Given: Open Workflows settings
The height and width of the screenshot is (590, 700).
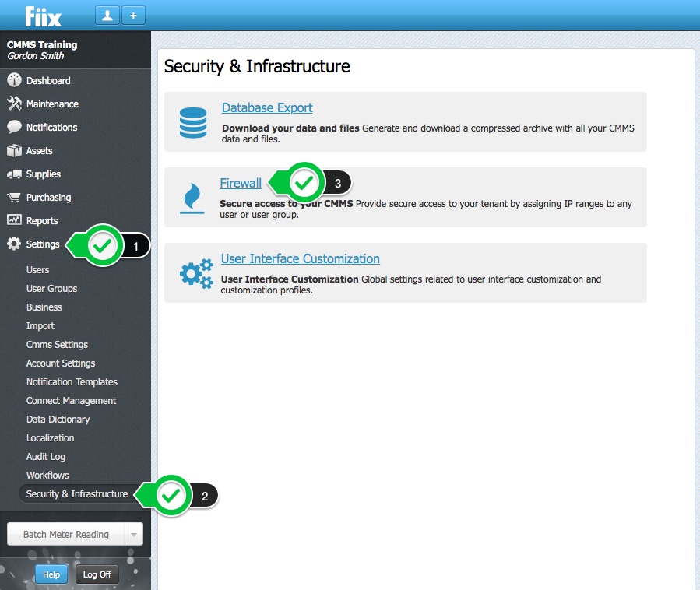Looking at the screenshot, I should coord(47,476).
